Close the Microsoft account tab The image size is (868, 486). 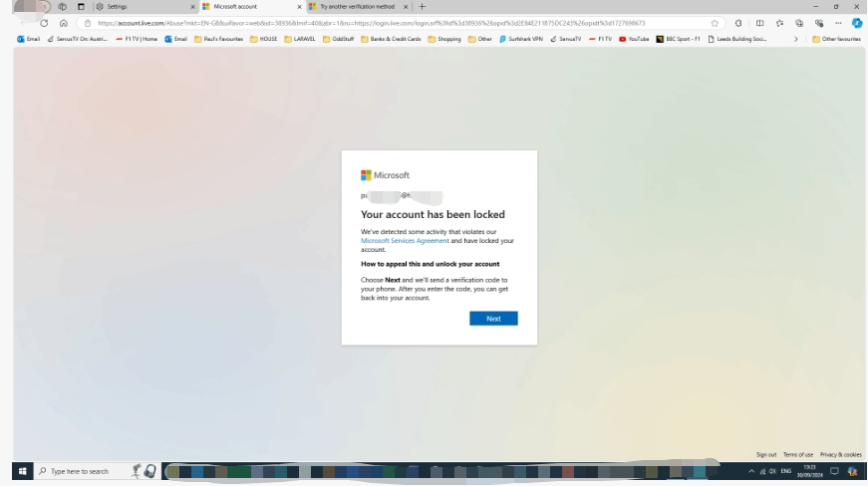click(299, 7)
